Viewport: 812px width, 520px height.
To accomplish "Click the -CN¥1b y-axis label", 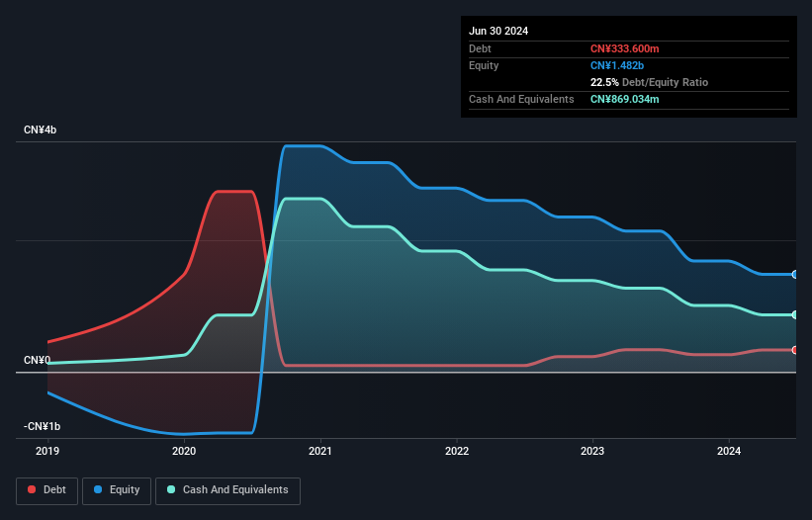I will point(42,426).
